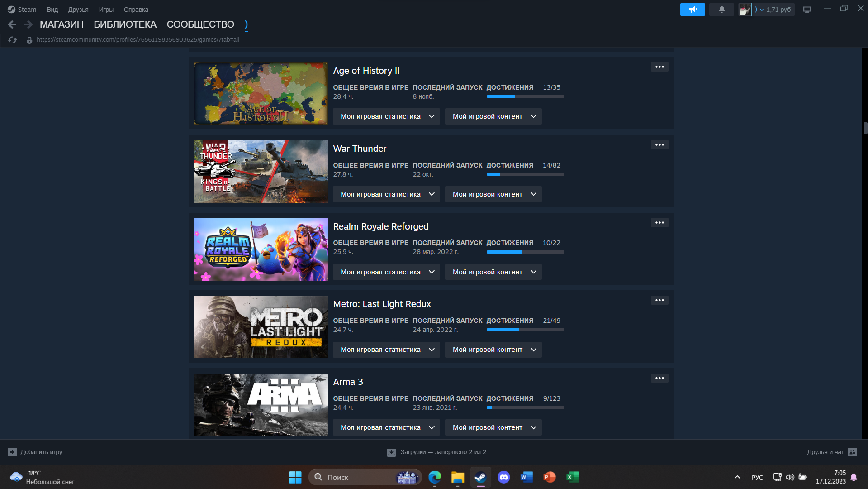Open the Windows Start menu
The width and height of the screenshot is (868, 489).
pos(295,477)
